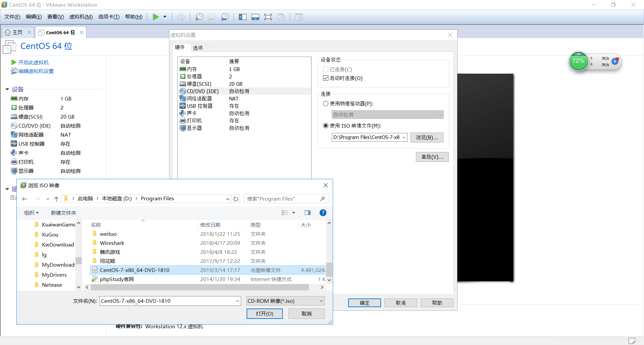Screen dimensions: 644x345
Task: Select 显示器 row in hardware list
Action: click(245, 128)
